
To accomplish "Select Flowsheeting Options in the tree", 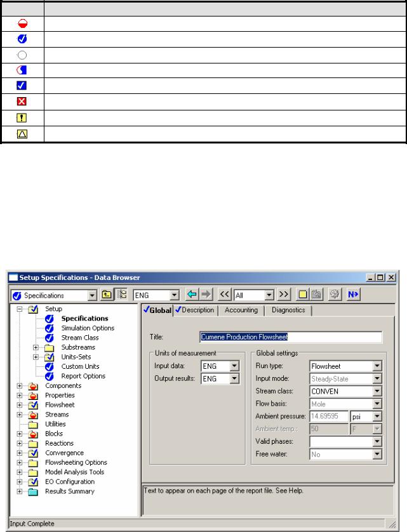I will [x=76, y=462].
